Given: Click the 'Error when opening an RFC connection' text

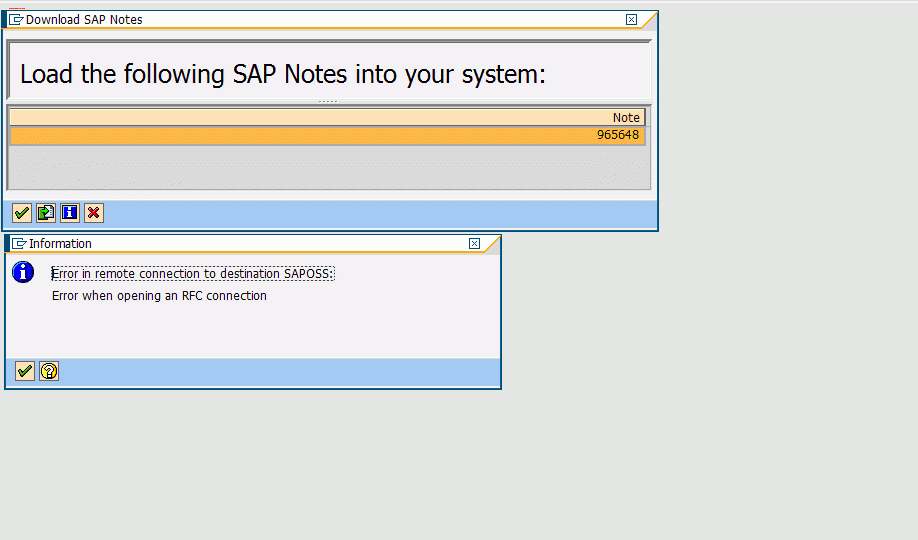Looking at the screenshot, I should coord(159,296).
